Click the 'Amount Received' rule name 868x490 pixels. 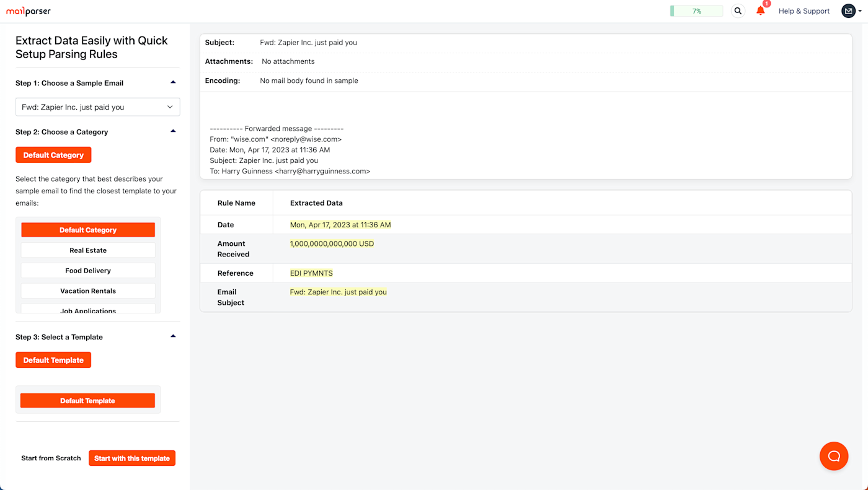pyautogui.click(x=233, y=249)
